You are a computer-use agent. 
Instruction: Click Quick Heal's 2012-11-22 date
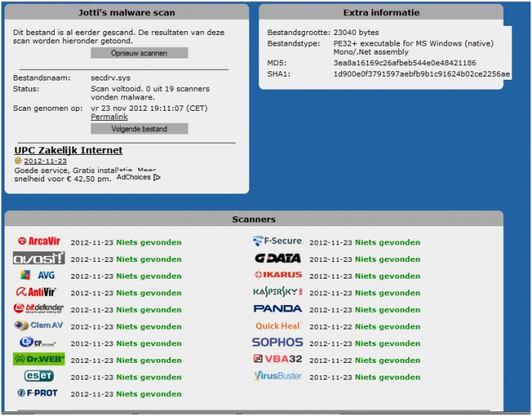(331, 327)
